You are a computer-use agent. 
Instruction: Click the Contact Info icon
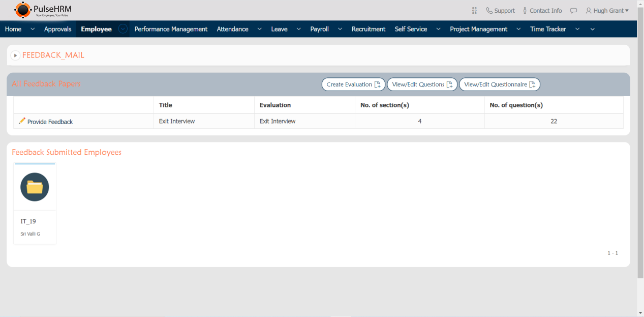click(525, 11)
